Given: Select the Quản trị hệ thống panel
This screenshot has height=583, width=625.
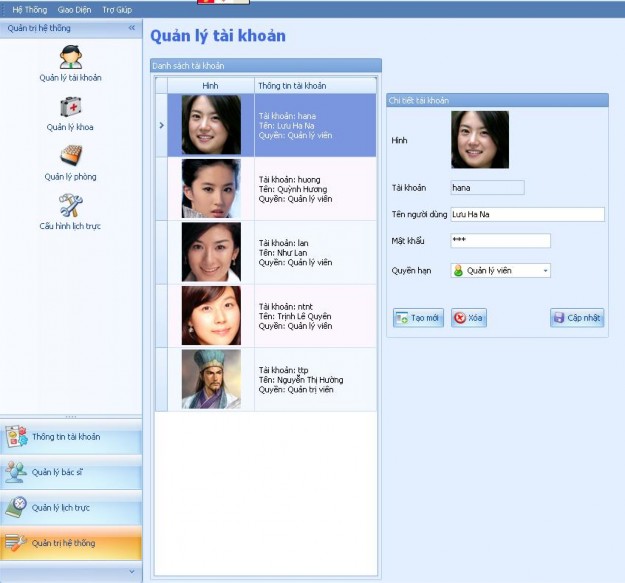Looking at the screenshot, I should tap(71, 543).
